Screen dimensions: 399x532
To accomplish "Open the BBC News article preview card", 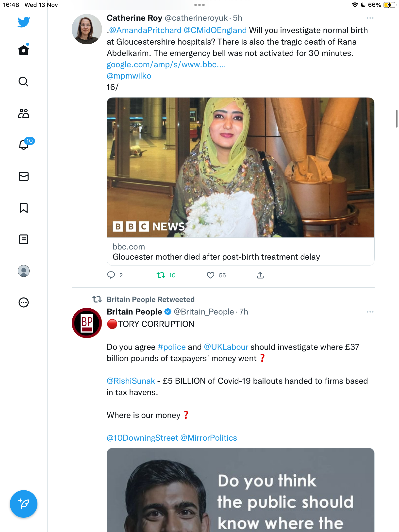I will 241,182.
